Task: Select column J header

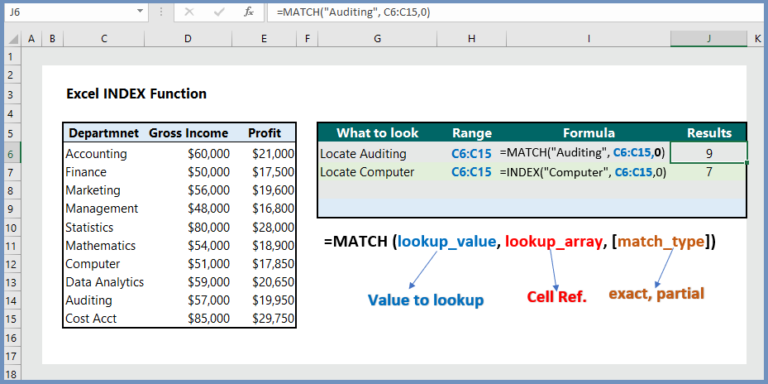Action: (x=709, y=39)
